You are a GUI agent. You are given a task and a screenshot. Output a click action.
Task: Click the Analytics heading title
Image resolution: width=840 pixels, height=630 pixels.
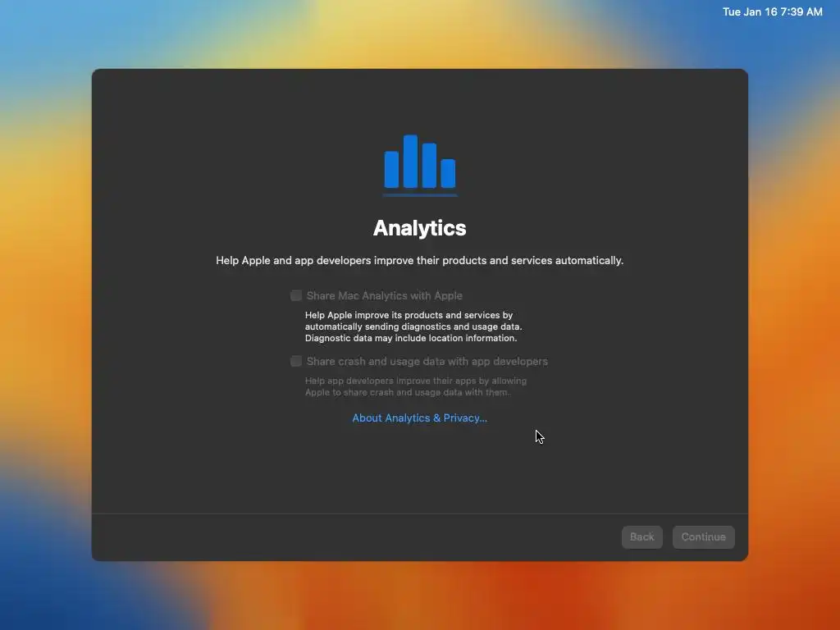(x=419, y=228)
